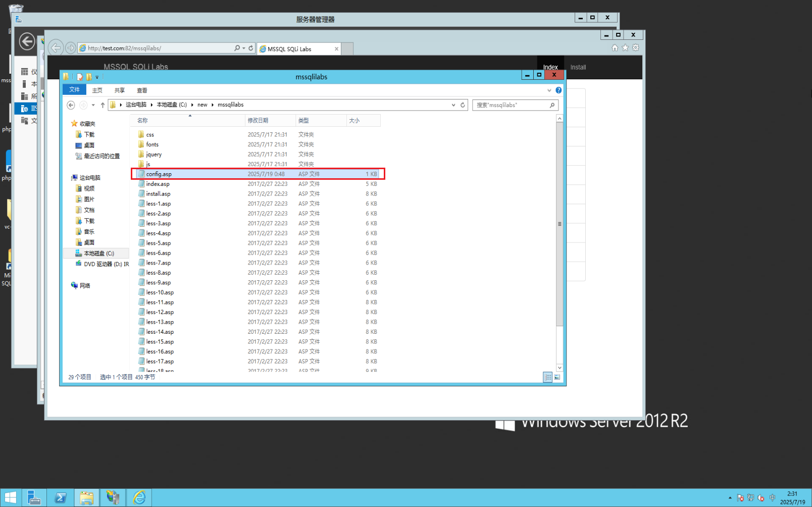The image size is (812, 507).
Task: Click inside the 搜索 mssqlilabs search box
Action: [x=510, y=105]
